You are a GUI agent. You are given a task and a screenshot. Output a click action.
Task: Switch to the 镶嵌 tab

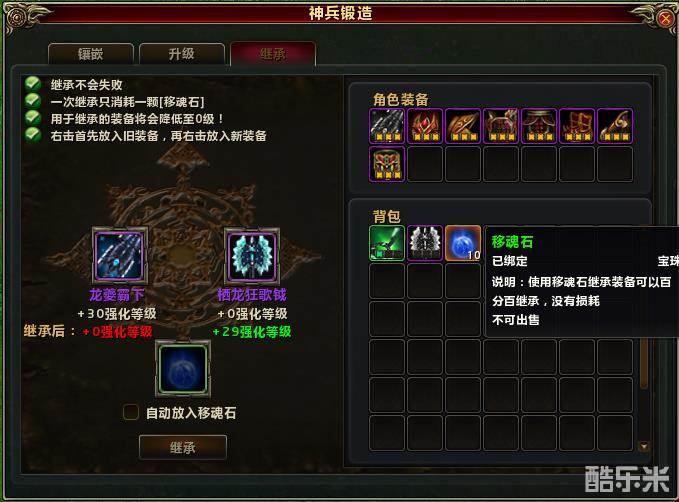tap(91, 54)
